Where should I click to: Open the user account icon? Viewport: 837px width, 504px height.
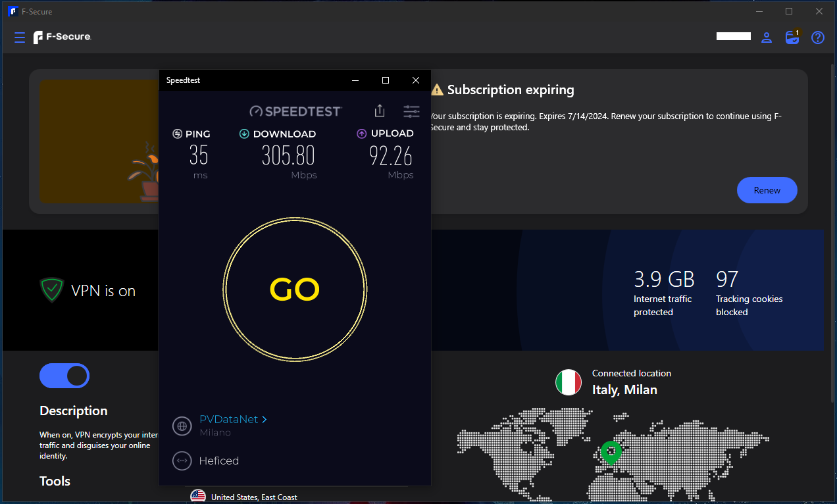click(767, 38)
